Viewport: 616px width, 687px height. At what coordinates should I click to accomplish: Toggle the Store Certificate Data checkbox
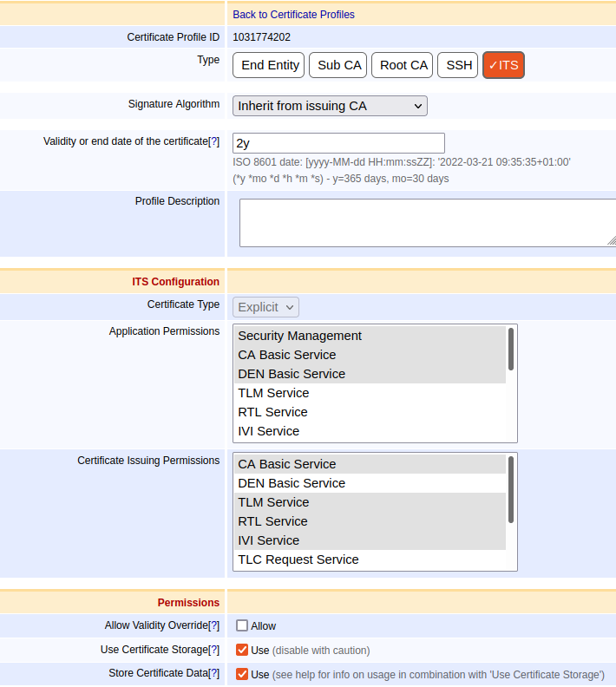click(x=242, y=674)
